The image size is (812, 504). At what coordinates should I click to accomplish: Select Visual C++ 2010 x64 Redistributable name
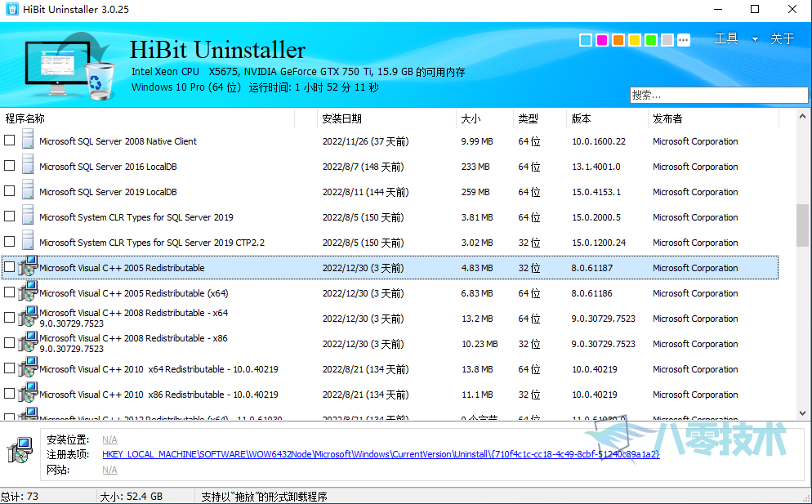coord(159,369)
